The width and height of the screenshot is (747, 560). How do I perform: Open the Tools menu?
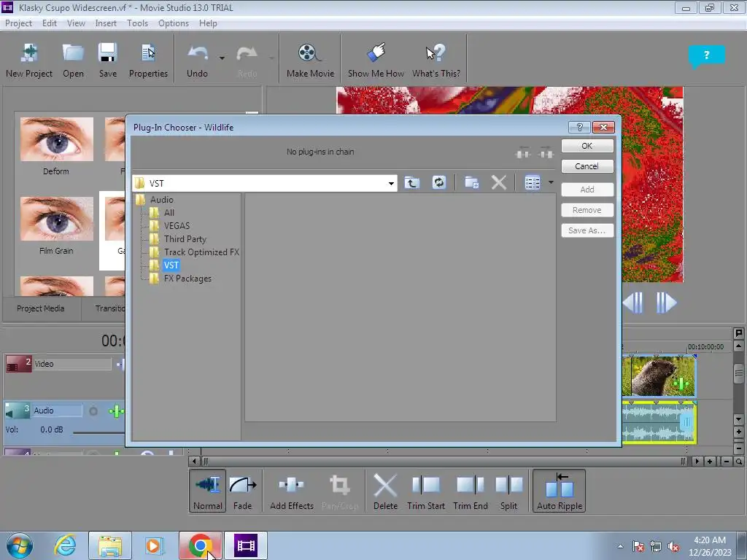point(137,23)
